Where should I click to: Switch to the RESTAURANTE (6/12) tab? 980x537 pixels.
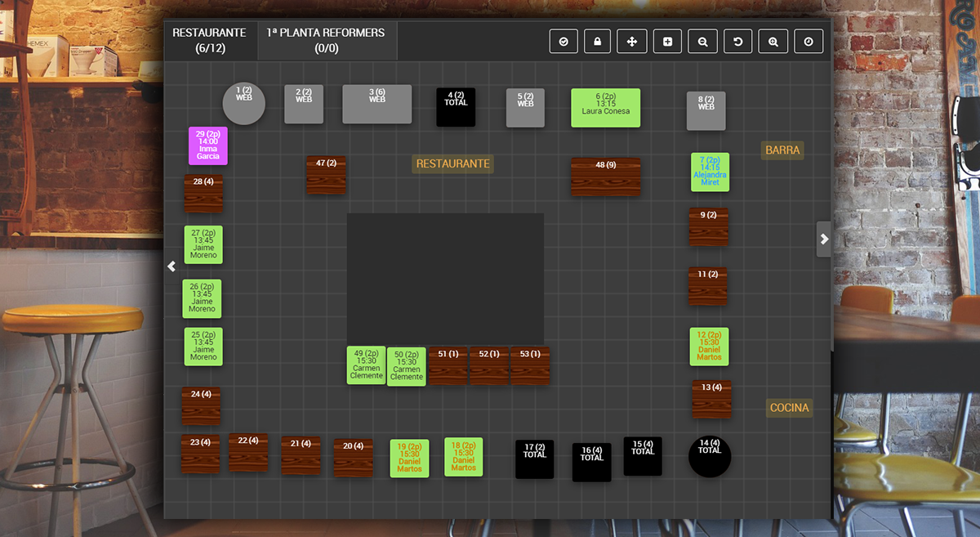210,40
